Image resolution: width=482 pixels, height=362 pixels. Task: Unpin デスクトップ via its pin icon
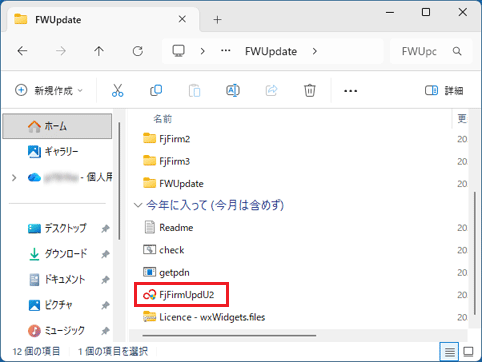click(105, 229)
